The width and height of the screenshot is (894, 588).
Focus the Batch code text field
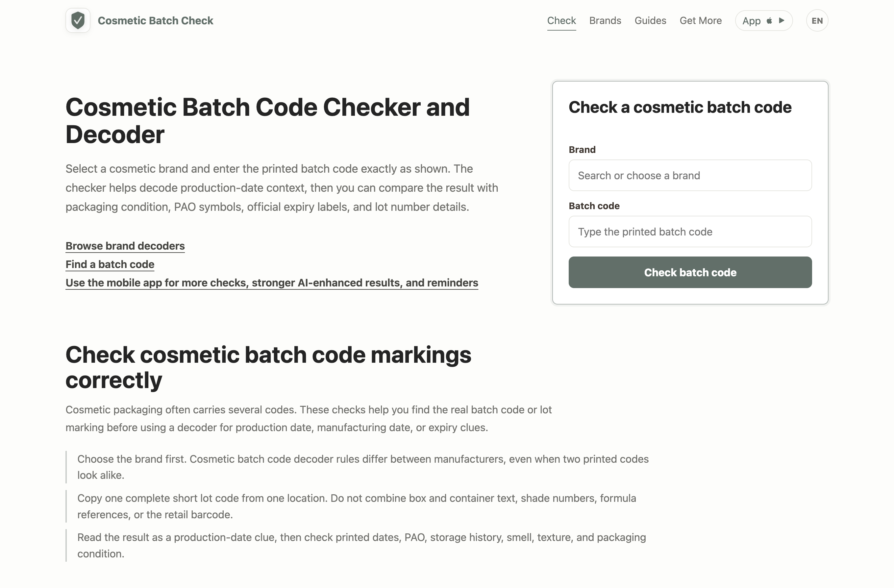coord(690,232)
